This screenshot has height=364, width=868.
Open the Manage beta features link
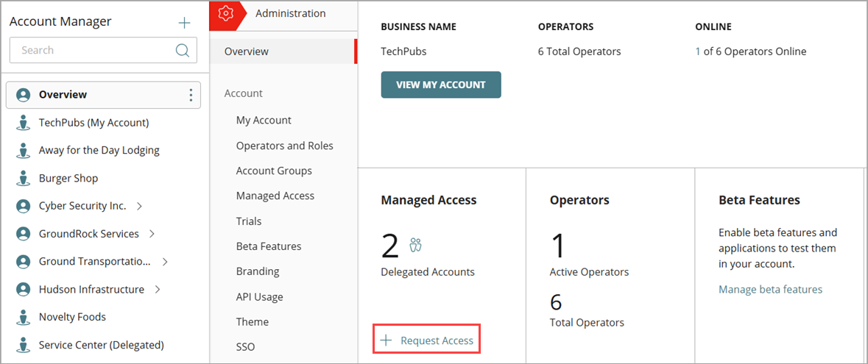(770, 290)
